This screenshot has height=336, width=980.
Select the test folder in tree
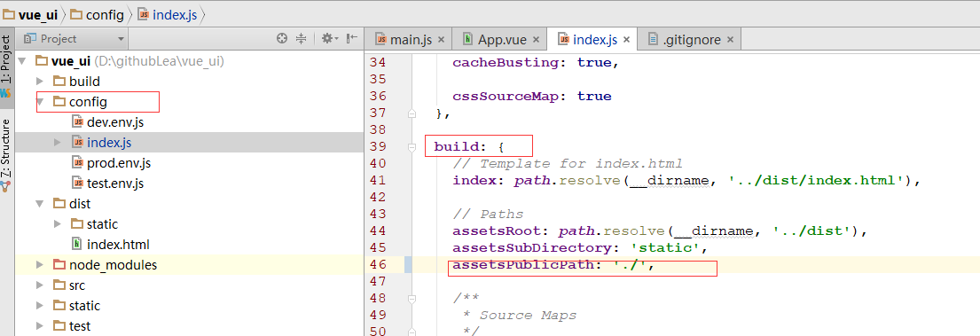(79, 326)
